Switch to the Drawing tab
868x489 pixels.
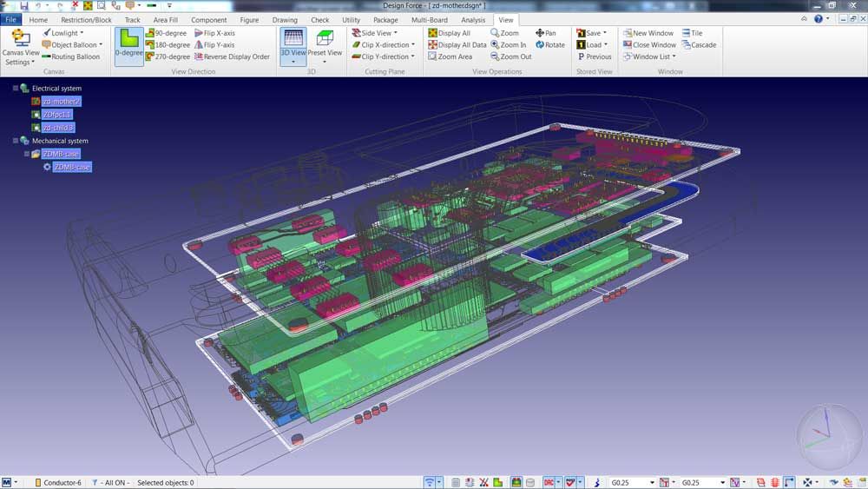(x=285, y=19)
